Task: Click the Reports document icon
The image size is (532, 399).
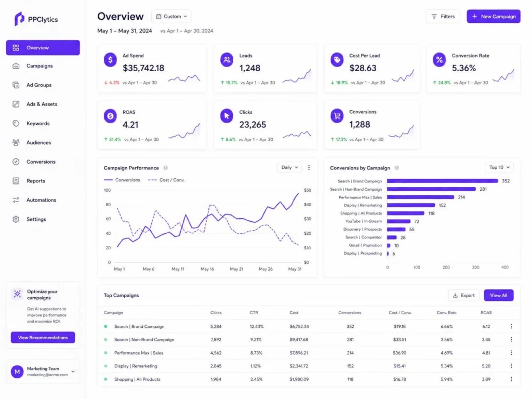Action: click(16, 181)
